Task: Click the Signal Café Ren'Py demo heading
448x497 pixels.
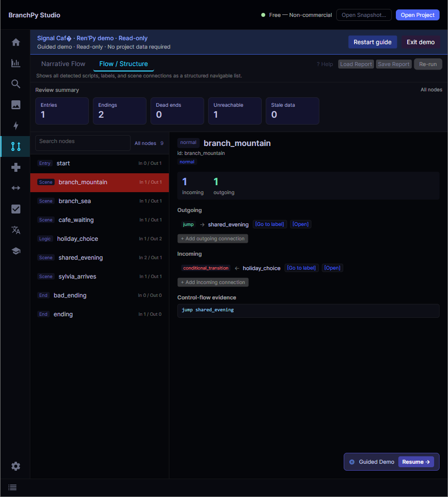Action: [92, 38]
